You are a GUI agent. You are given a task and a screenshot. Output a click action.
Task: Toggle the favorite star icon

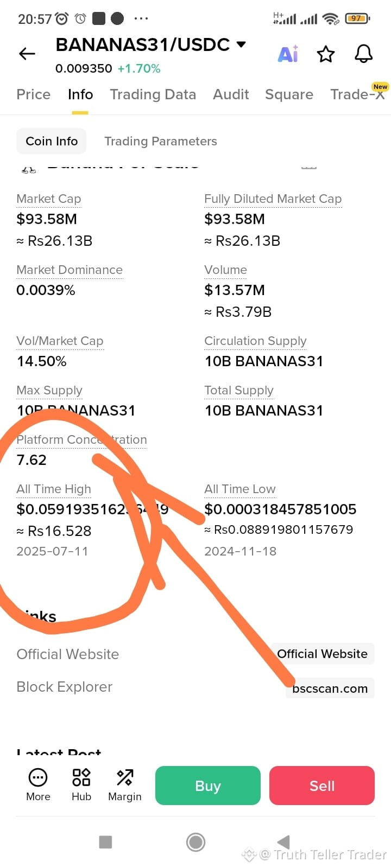(x=326, y=54)
